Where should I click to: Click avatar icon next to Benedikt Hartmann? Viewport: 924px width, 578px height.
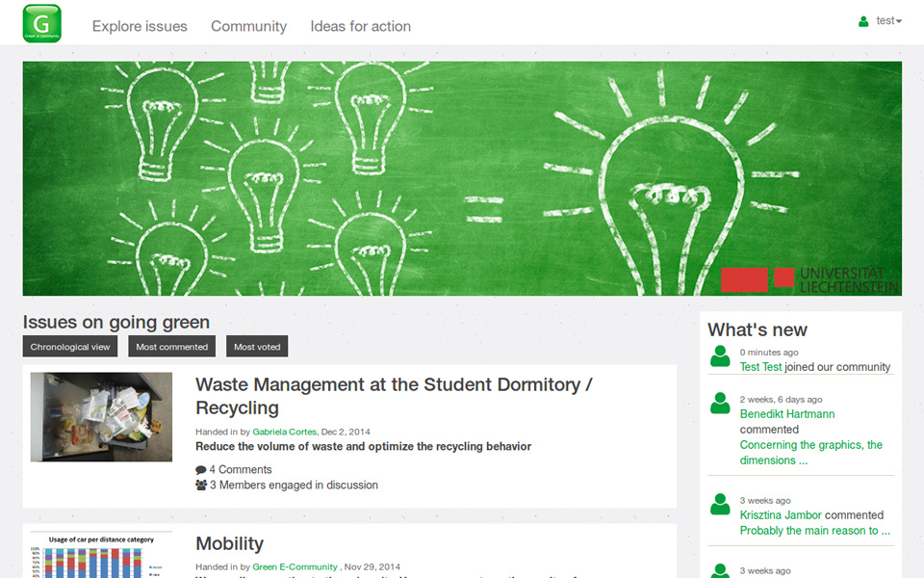720,403
